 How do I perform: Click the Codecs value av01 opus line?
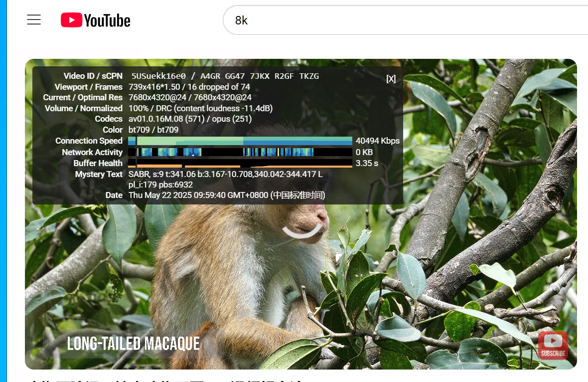[x=190, y=119]
